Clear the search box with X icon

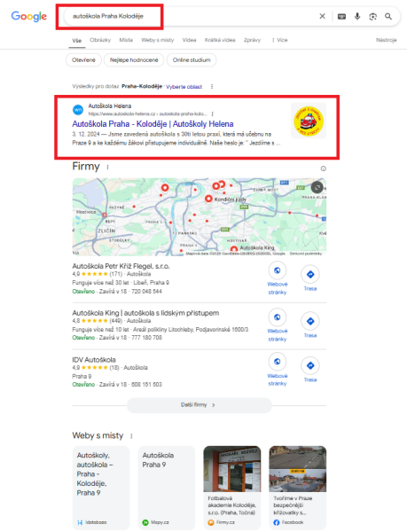(322, 16)
